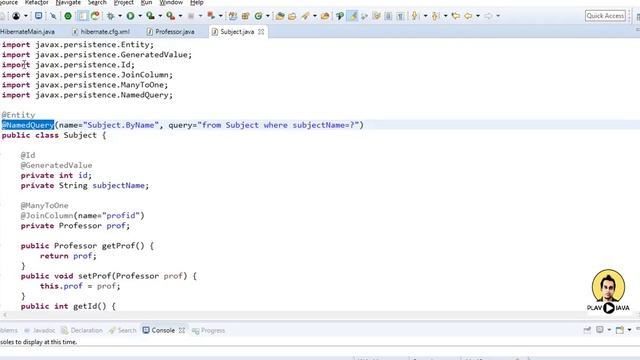Screen dimensions: 640x360
Task: Open the Navigate menu
Action: point(68,2)
